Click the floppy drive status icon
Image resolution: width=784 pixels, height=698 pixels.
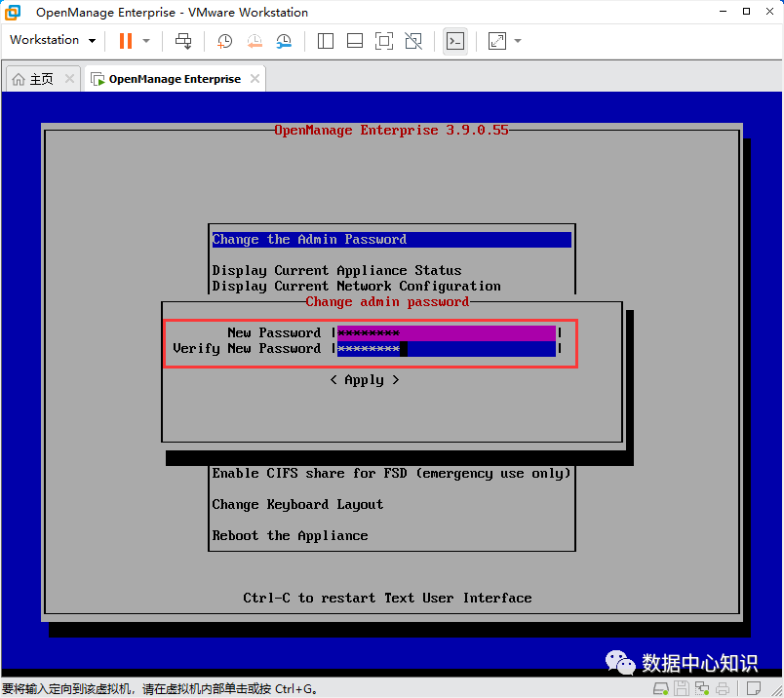point(681,688)
